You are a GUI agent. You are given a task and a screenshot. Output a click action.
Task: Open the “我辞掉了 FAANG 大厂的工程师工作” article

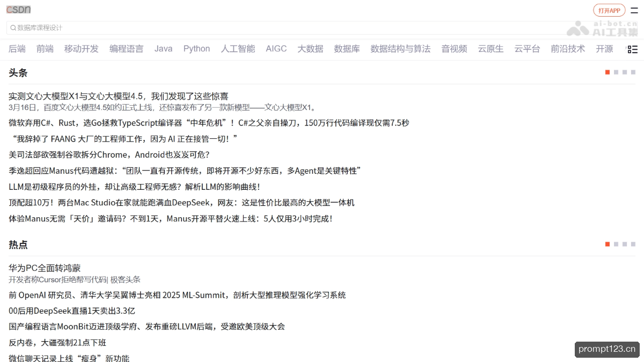coord(123,139)
